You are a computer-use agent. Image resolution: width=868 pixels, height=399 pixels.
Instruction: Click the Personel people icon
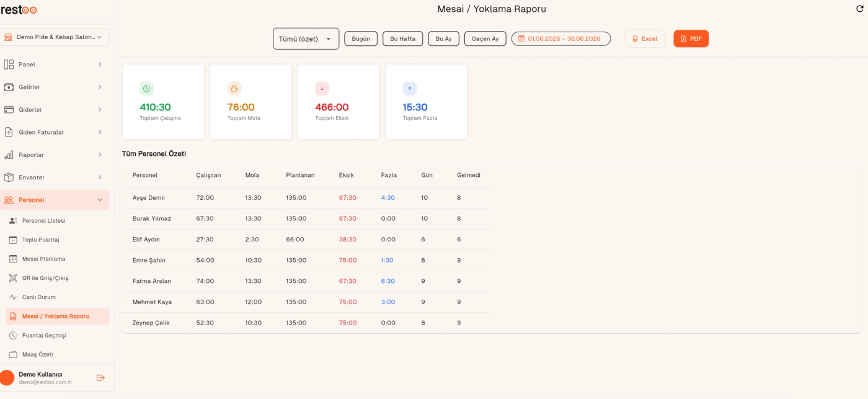click(9, 200)
